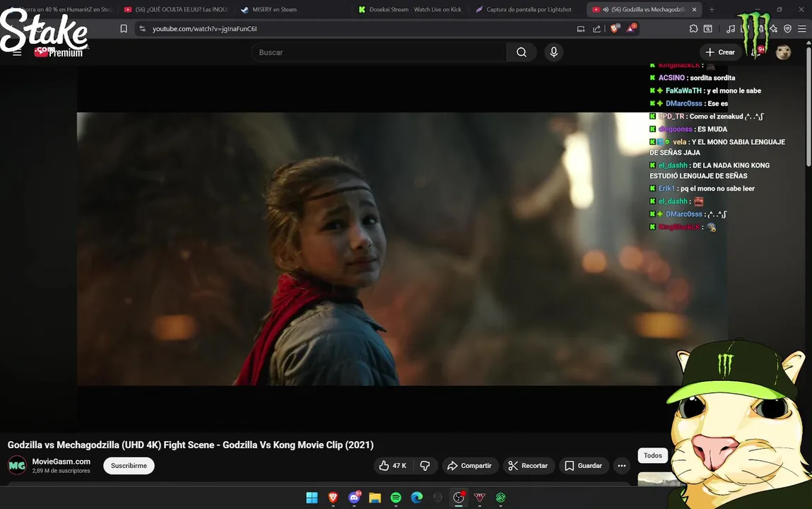
Task: Click the Compartir share button
Action: pos(470,465)
